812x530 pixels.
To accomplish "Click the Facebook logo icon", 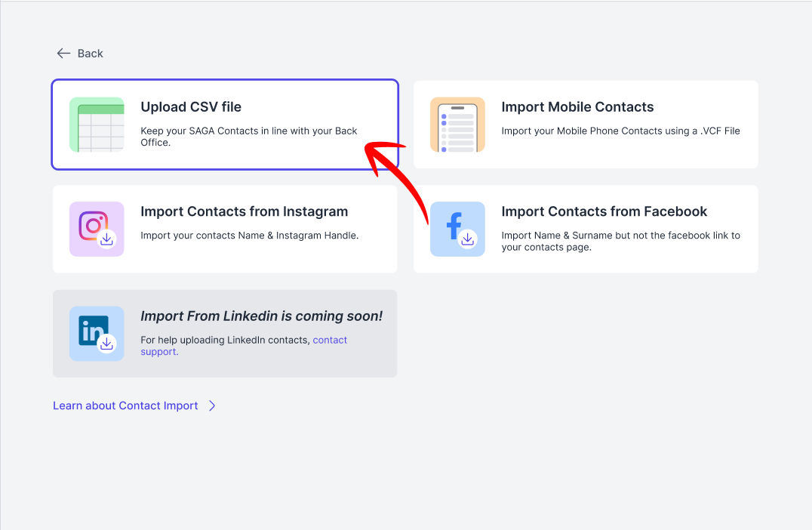I will pyautogui.click(x=457, y=229).
